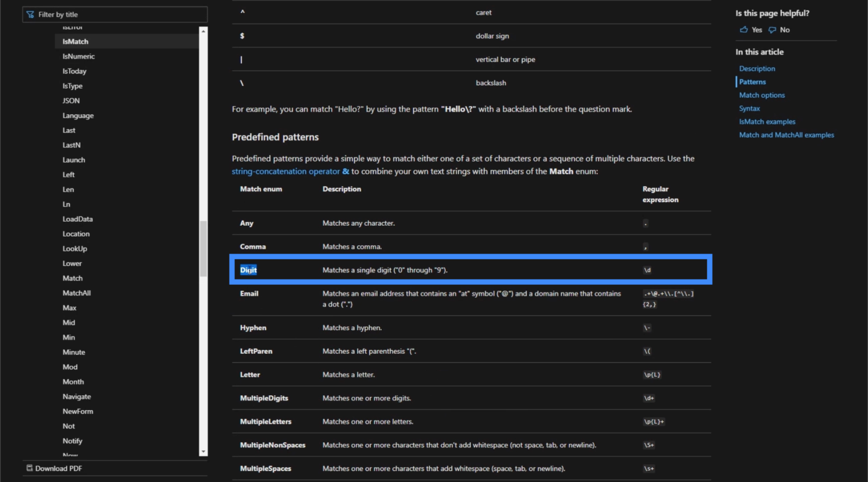Open Mid function page
Screen dimensions: 868x482
[69, 323]
